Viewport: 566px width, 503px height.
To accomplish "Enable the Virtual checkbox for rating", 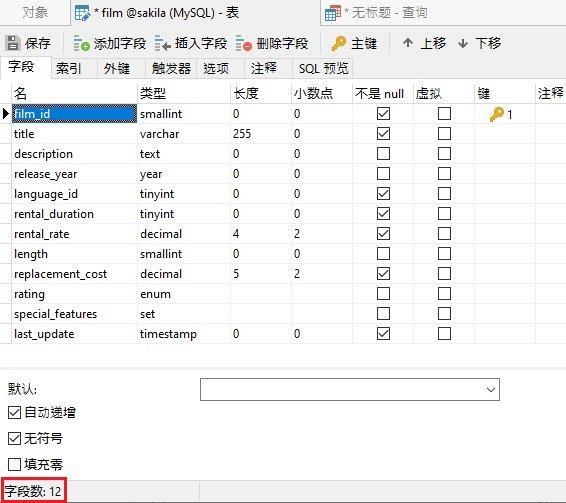I will (x=444, y=294).
